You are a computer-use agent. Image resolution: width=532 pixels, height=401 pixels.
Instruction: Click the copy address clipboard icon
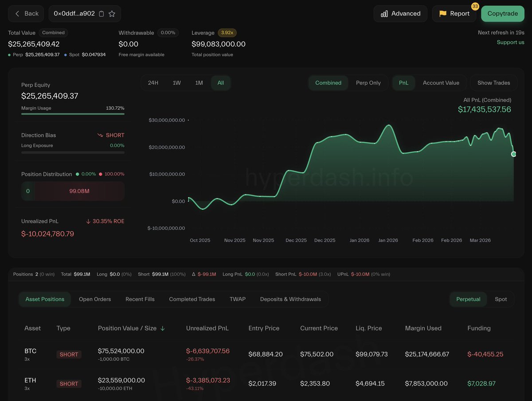tap(102, 14)
